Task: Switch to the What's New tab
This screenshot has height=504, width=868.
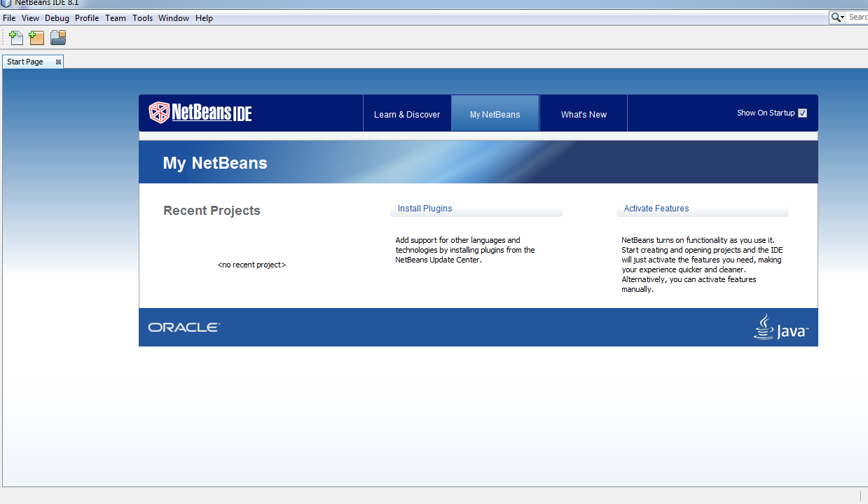Action: click(584, 114)
